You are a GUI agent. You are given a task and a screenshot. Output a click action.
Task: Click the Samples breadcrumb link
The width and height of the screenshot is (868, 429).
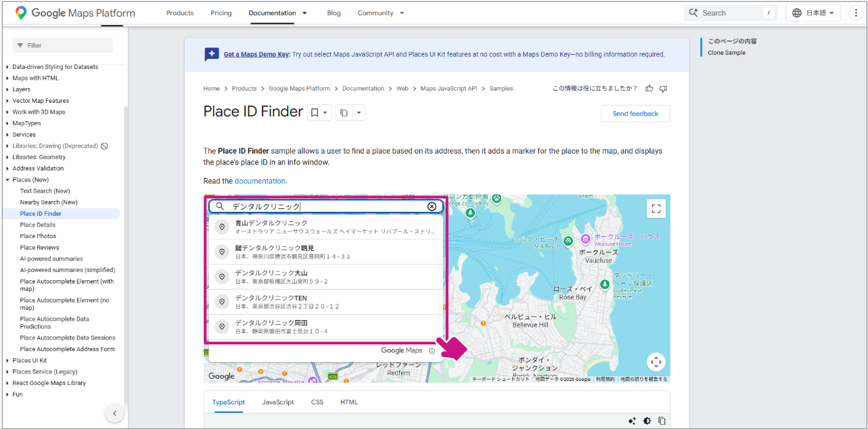(501, 89)
